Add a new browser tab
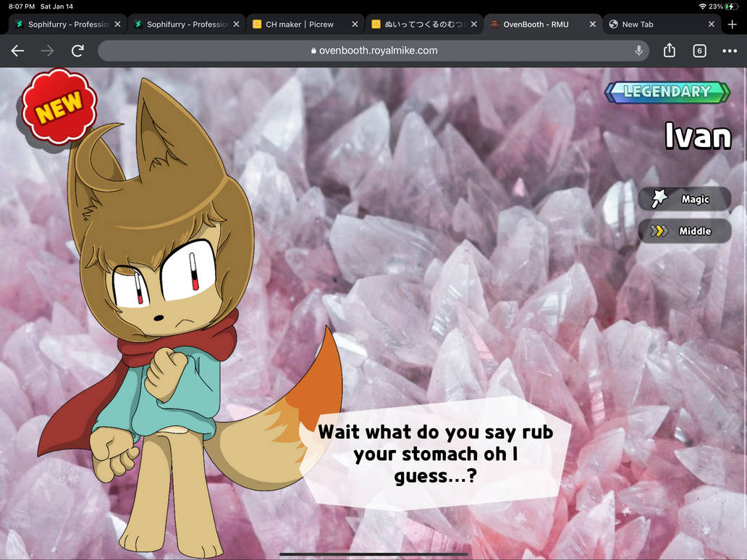 [x=733, y=25]
